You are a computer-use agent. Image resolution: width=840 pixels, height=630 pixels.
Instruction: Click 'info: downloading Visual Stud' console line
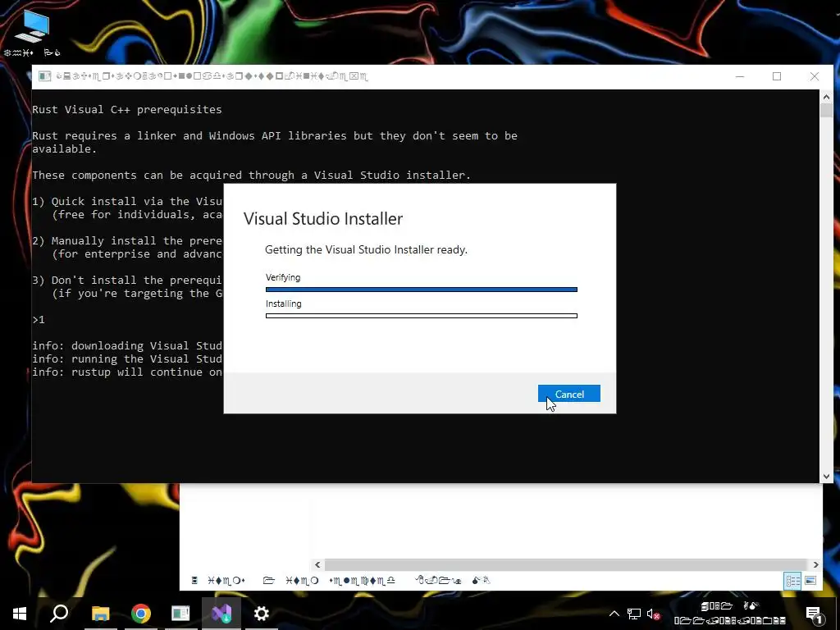[127, 346]
